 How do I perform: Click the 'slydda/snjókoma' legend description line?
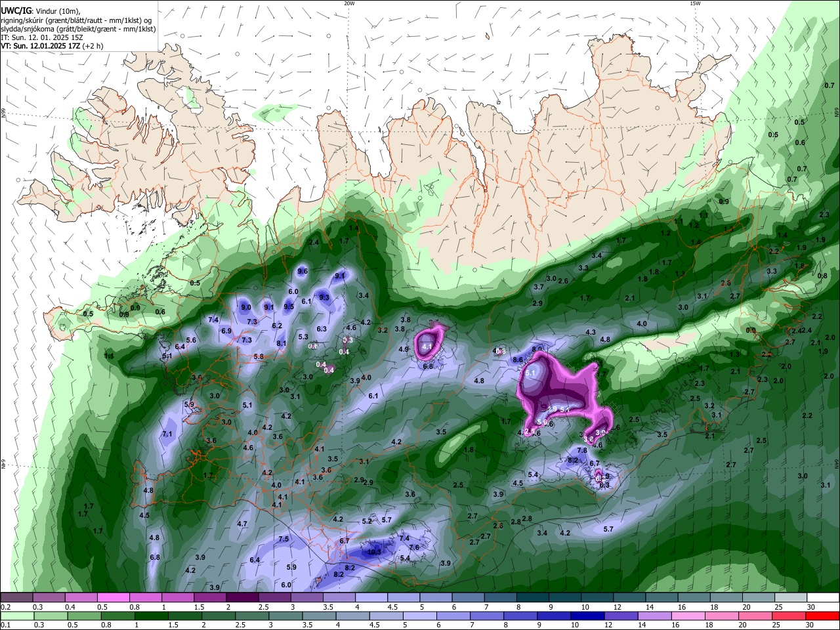[78, 29]
